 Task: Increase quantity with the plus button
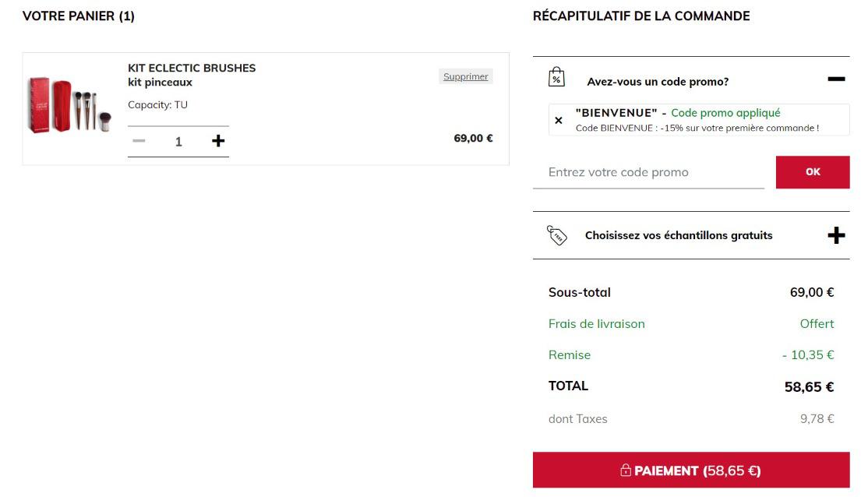coord(218,141)
